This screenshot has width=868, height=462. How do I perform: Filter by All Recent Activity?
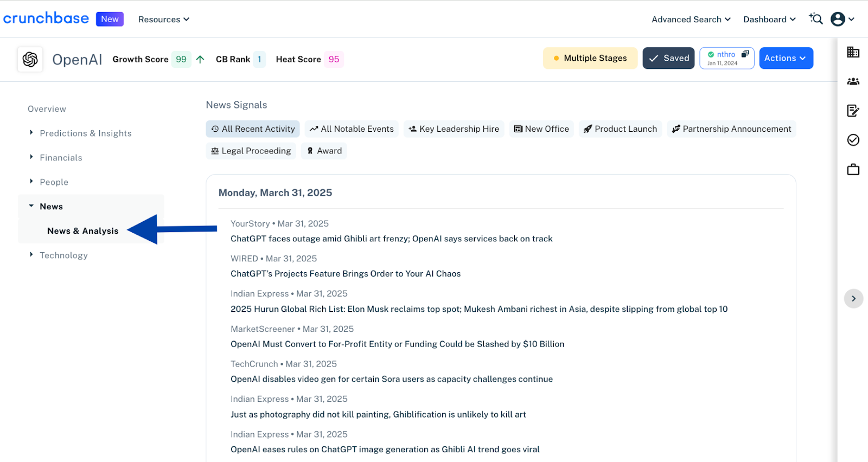253,129
